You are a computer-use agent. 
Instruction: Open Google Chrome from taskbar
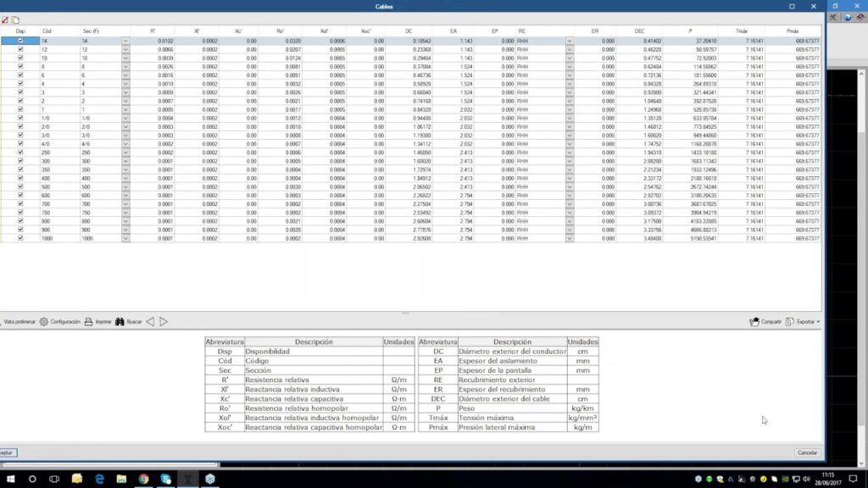click(143, 480)
